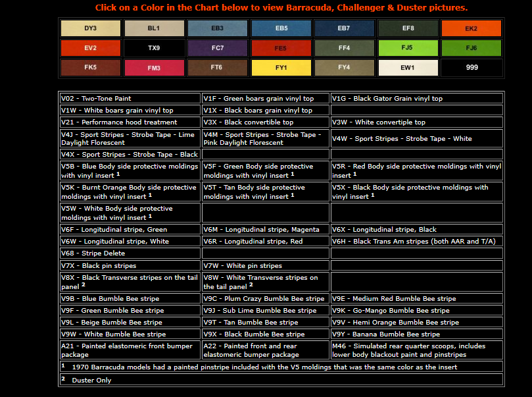The width and height of the screenshot is (532, 397).
Task: Click the FE5 red color swatch
Action: point(281,48)
